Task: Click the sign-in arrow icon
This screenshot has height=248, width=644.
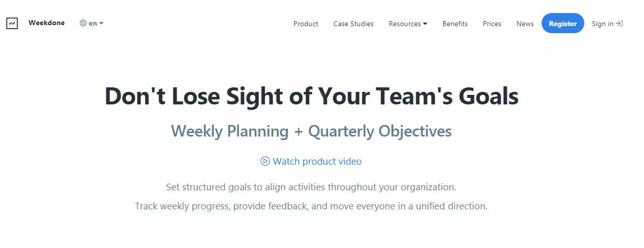Action: click(x=619, y=24)
